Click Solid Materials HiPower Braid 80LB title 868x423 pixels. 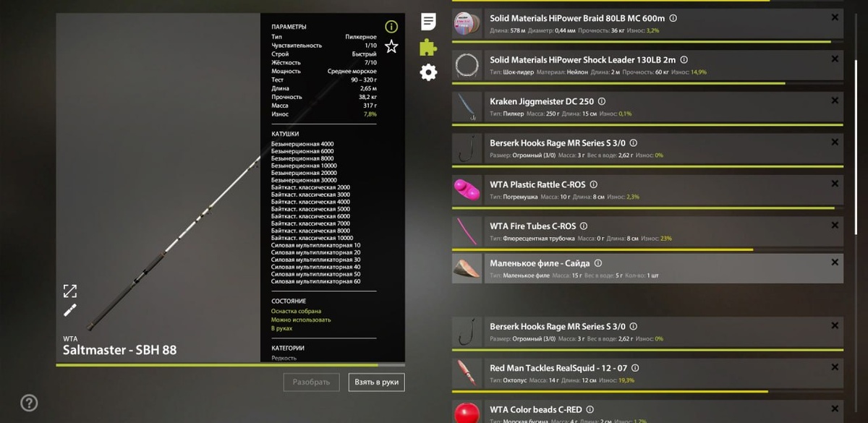[x=577, y=18]
